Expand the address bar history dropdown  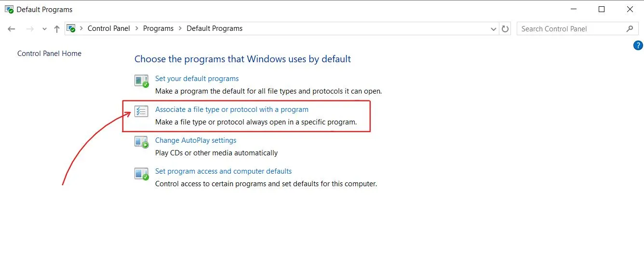pyautogui.click(x=493, y=29)
